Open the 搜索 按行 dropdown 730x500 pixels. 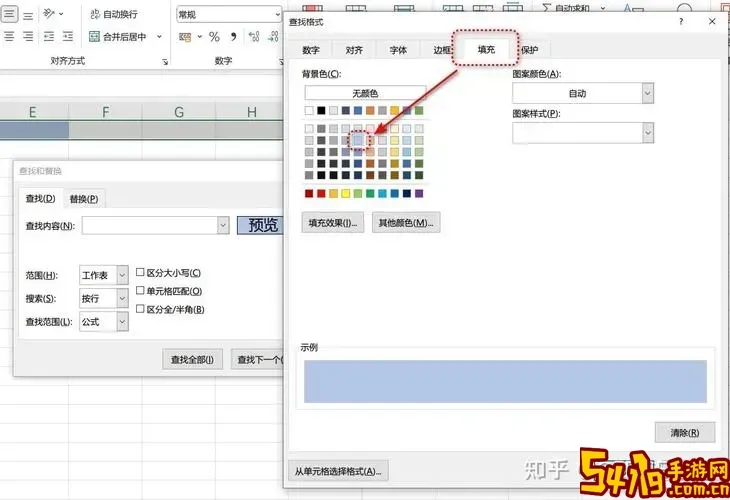point(122,298)
